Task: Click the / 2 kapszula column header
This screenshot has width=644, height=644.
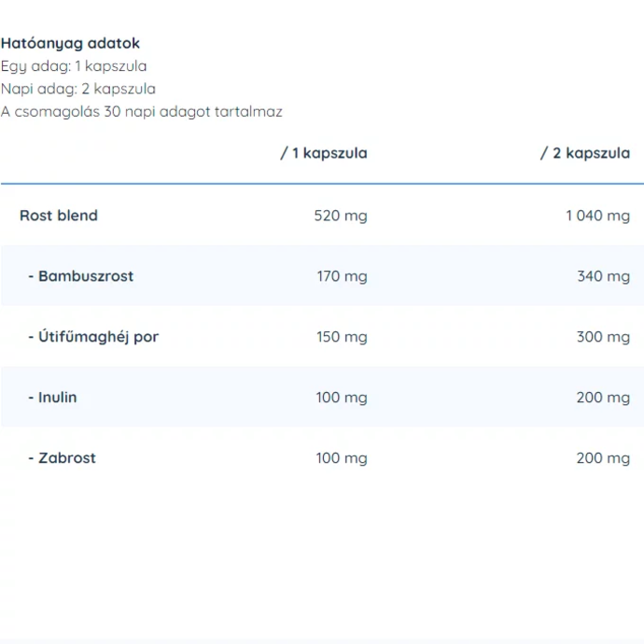Action: coord(585,153)
